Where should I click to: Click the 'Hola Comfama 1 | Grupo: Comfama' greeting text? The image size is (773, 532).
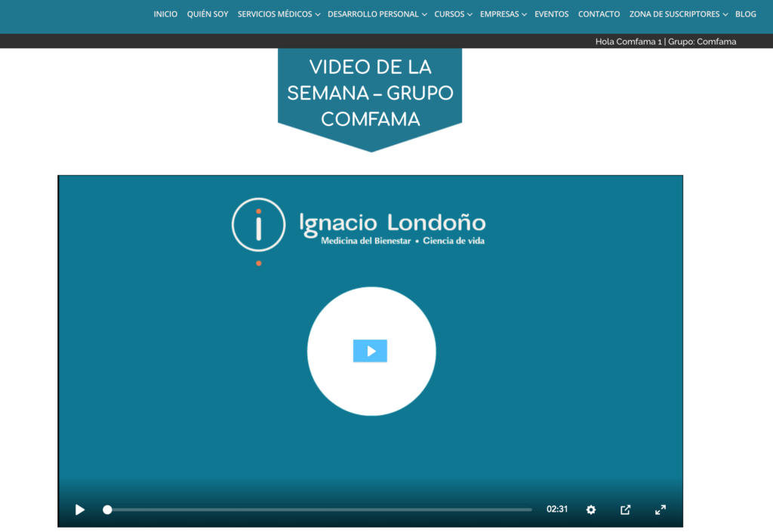(666, 42)
